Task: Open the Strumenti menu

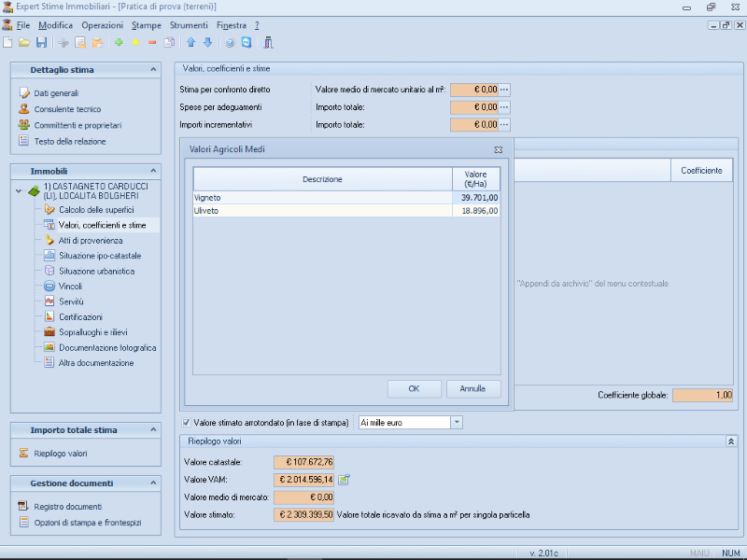Action: click(189, 25)
